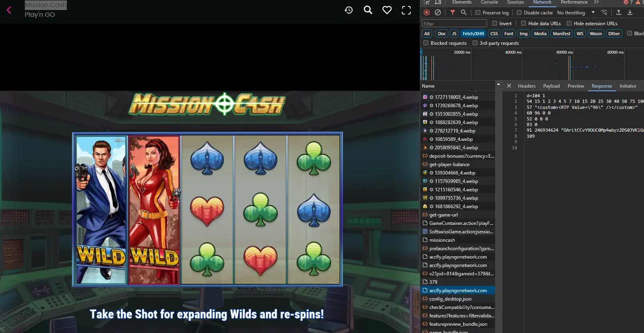Filter requests by Wasm type
Screen dimensions: 644x333
click(596, 34)
